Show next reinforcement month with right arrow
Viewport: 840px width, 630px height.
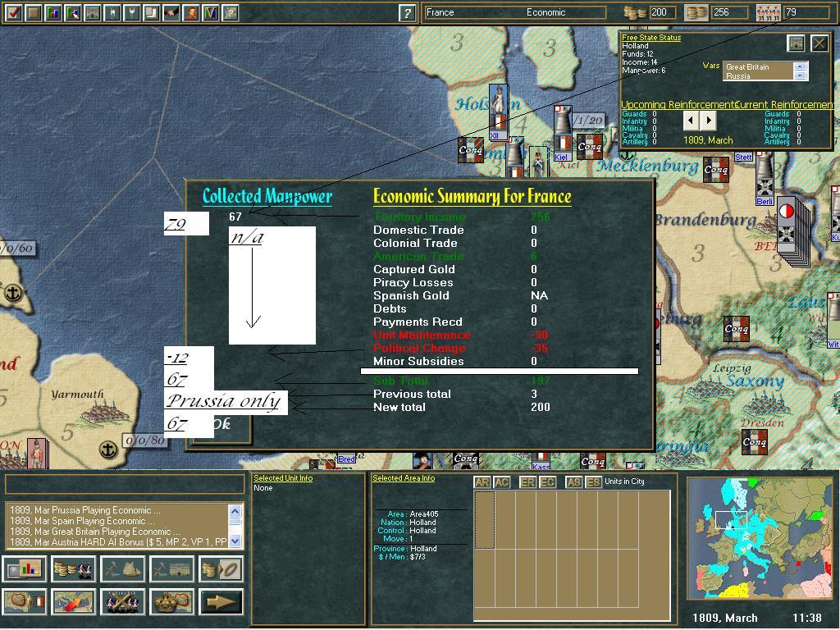[709, 121]
